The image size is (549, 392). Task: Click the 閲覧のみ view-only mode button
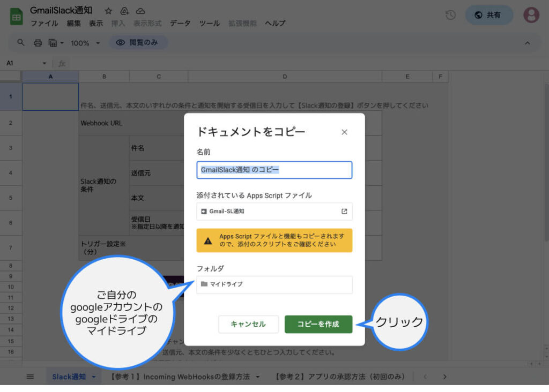138,43
